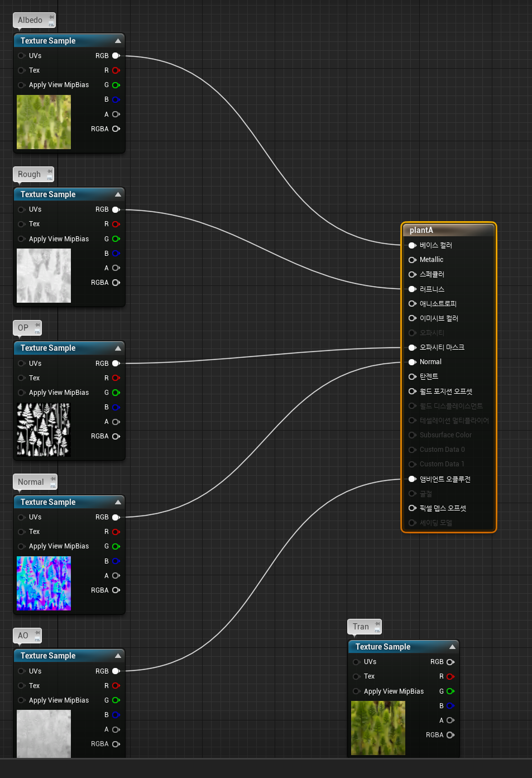Image resolution: width=532 pixels, height=778 pixels.
Task: Click the Albedo node RGBA output pin
Action: tap(116, 128)
